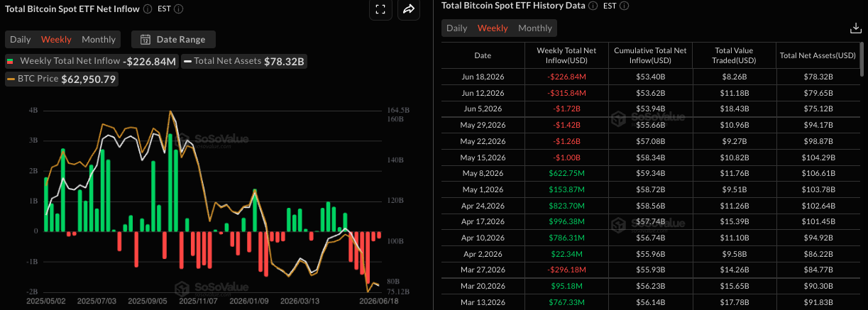Viewport: 868px width, 310px height.
Task: Click Total Value Traded(USD) column header
Action: pos(734,55)
